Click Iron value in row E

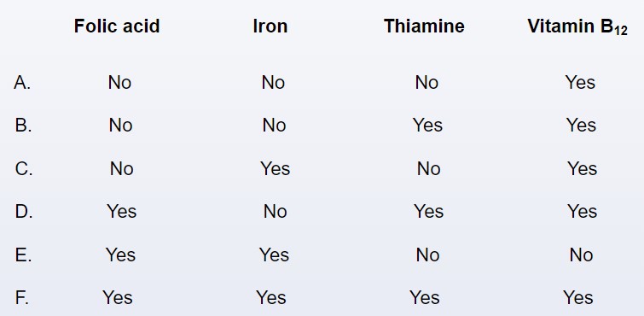click(x=274, y=255)
